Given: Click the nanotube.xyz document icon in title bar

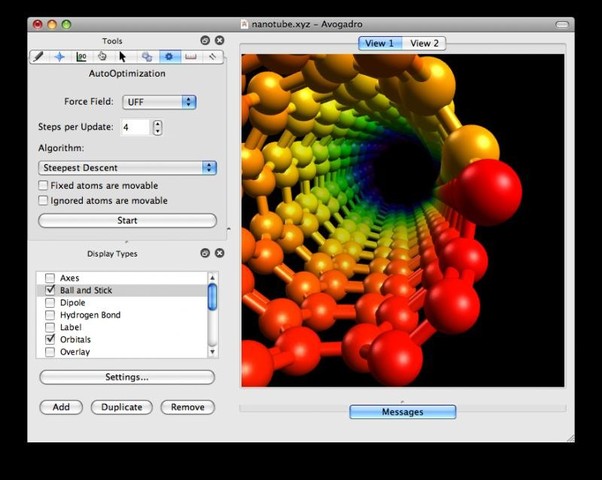Looking at the screenshot, I should tap(244, 24).
